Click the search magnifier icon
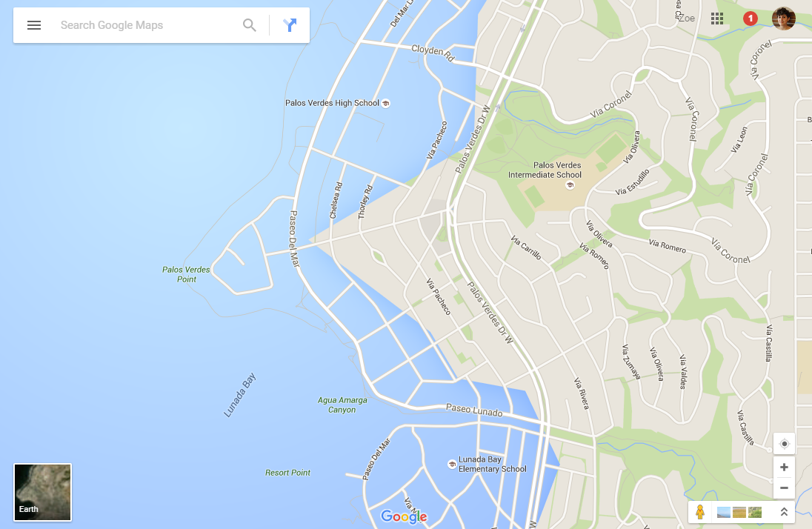This screenshot has width=812, height=529. click(250, 25)
